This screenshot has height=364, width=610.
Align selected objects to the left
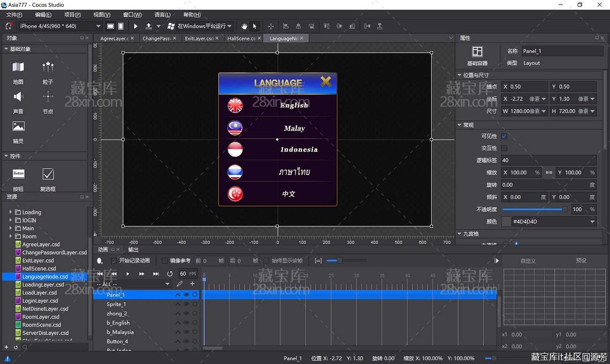pos(285,26)
